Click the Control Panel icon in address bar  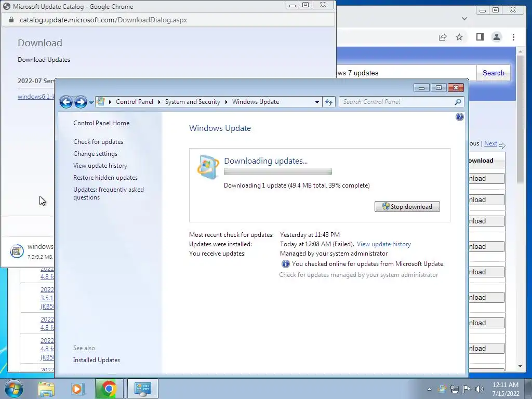pyautogui.click(x=101, y=101)
